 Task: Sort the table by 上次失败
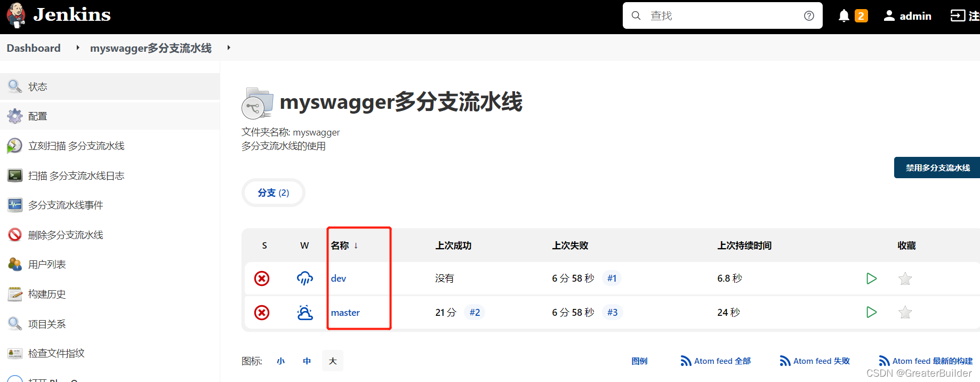pyautogui.click(x=570, y=245)
